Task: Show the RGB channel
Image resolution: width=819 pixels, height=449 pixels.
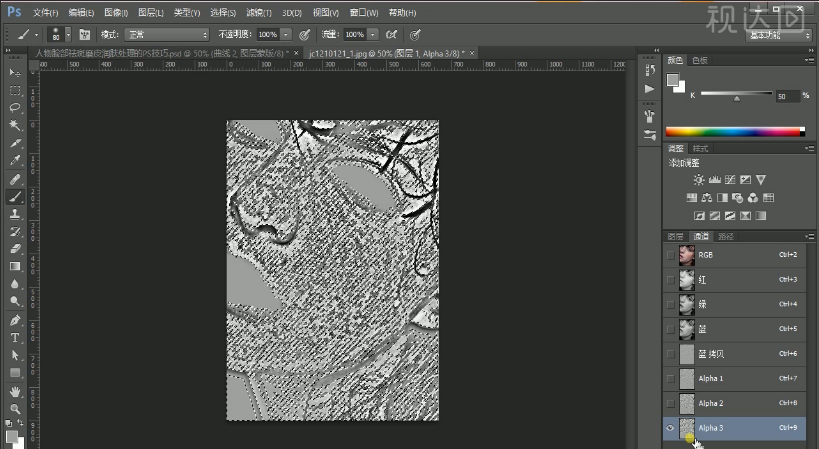Action: click(671, 255)
